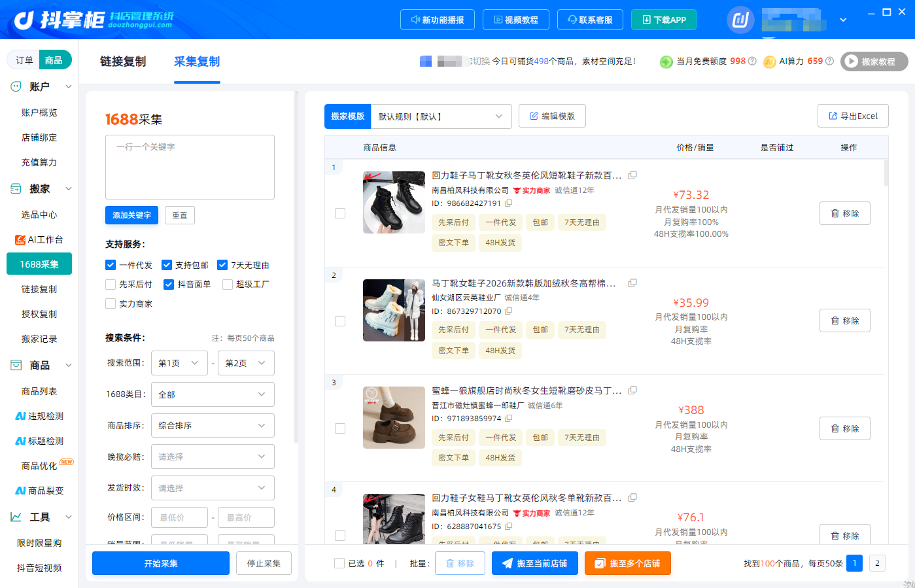Viewport: 915px width, 588px height.
Task: Open 搬家记录 in sidebar
Action: click(39, 339)
